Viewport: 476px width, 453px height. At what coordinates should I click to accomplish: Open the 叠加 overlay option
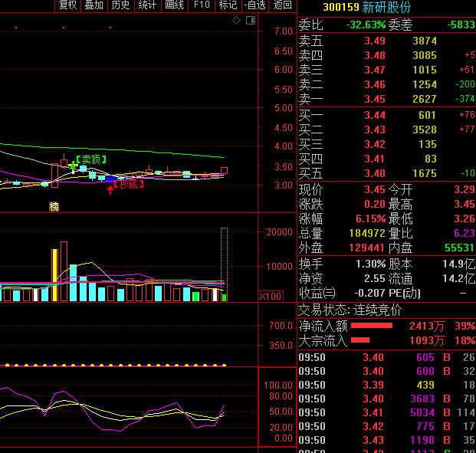(94, 5)
